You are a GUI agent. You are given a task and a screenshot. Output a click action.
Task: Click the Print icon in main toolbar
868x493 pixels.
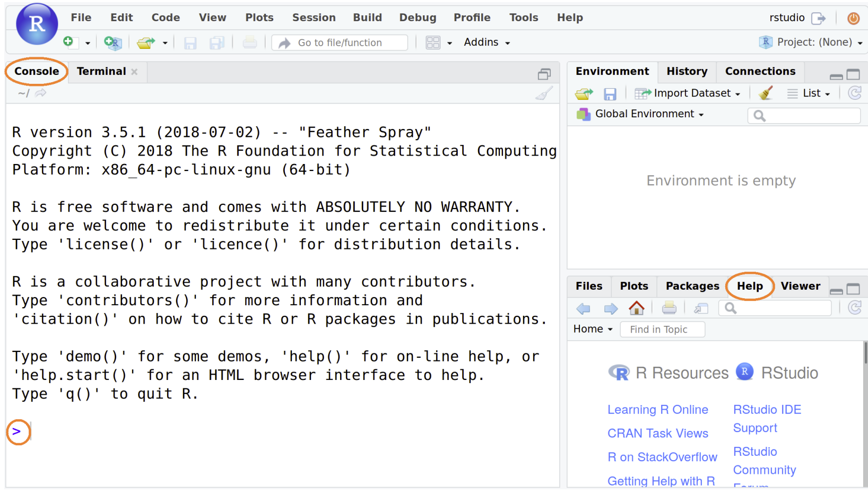click(250, 42)
